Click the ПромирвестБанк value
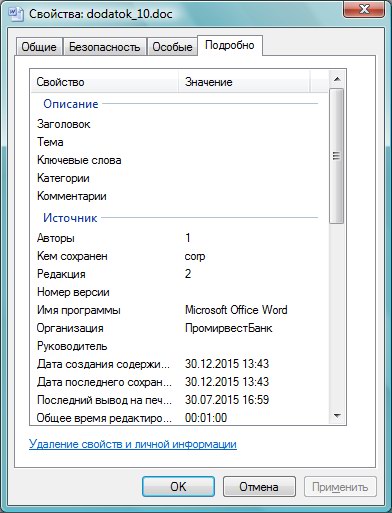The height and width of the screenshot is (513, 392). tap(229, 328)
